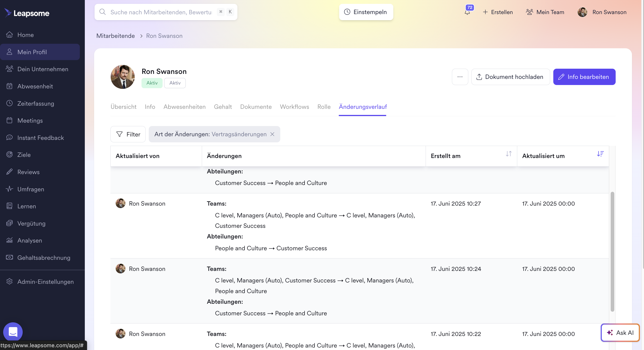
Task: Switch to the Info tab
Action: click(150, 107)
